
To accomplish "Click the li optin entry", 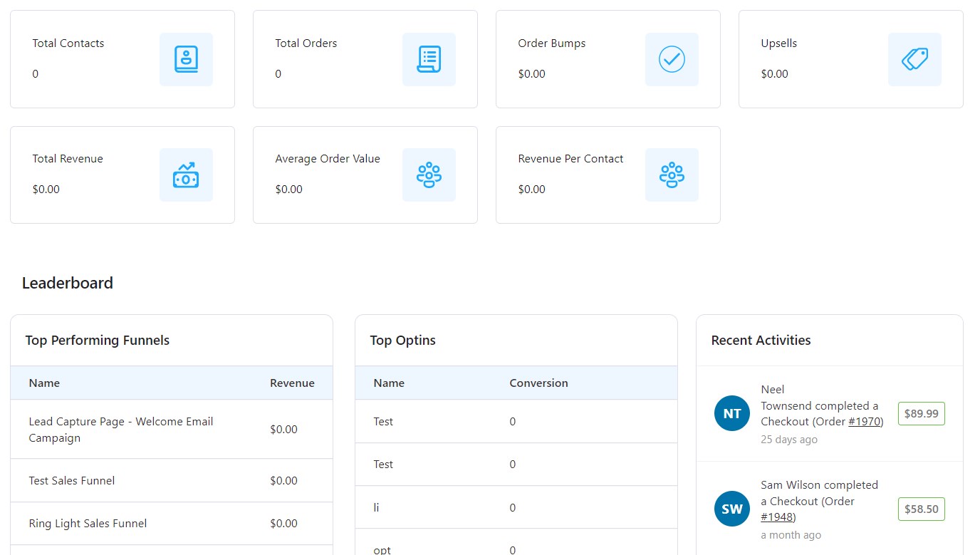I will (377, 507).
